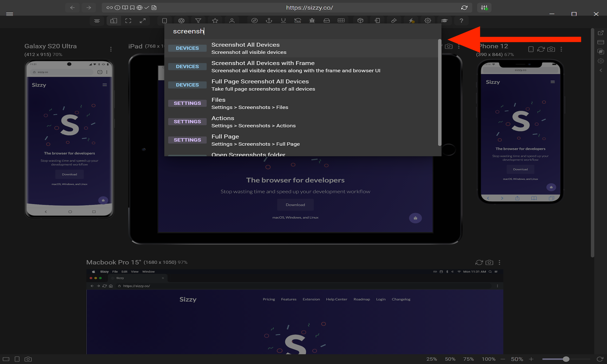Open hamburger menu in Galaxy S20 preview
This screenshot has width=607, height=364.
(105, 85)
